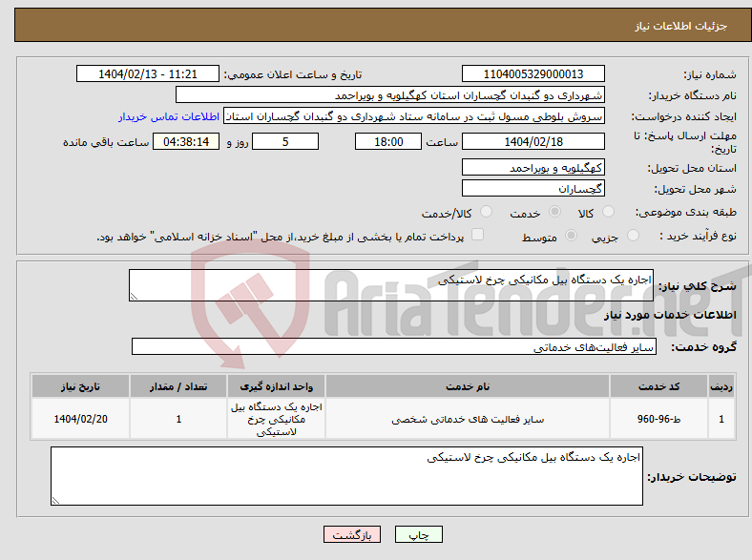Click the remaining time field 04:38:14
The image size is (752, 560).
pos(186,141)
